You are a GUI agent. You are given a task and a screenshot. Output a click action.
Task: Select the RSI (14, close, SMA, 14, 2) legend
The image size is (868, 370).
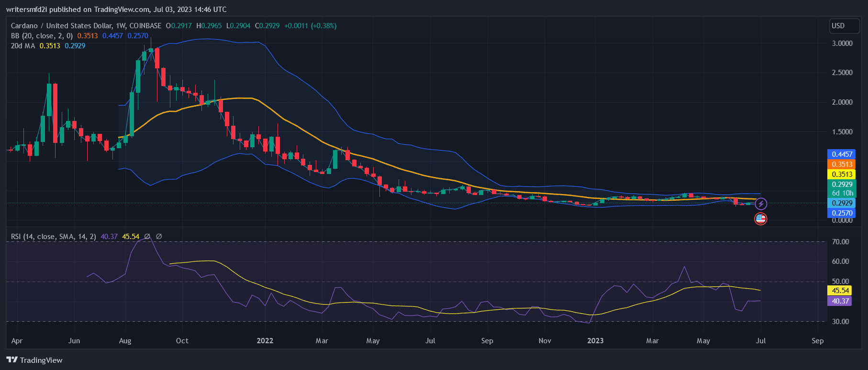pyautogui.click(x=53, y=237)
